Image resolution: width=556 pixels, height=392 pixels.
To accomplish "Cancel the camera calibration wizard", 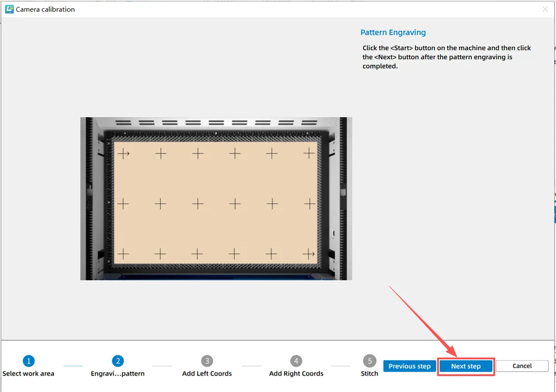I will tap(522, 366).
